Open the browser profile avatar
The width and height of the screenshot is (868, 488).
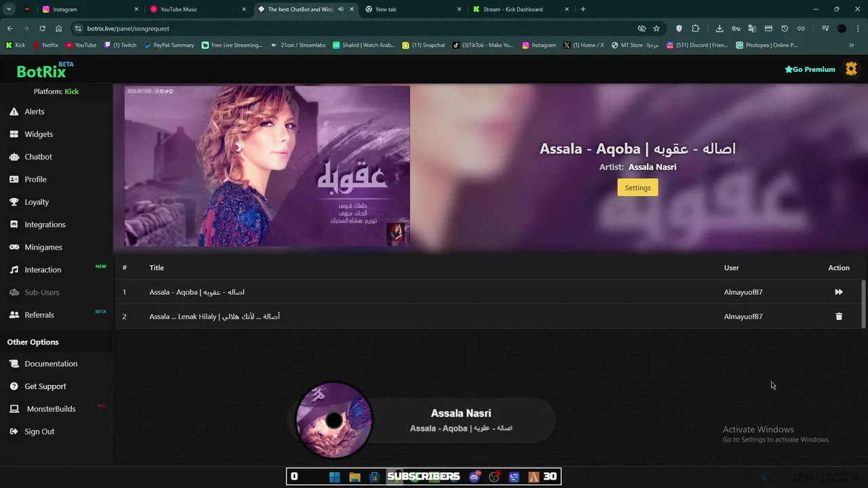coord(842,28)
